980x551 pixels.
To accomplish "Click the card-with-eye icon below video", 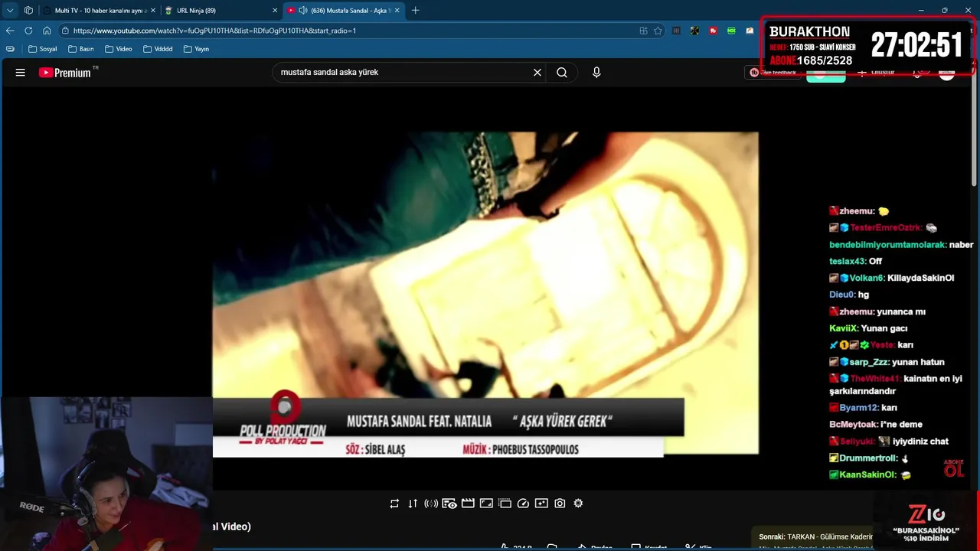I will tap(449, 504).
